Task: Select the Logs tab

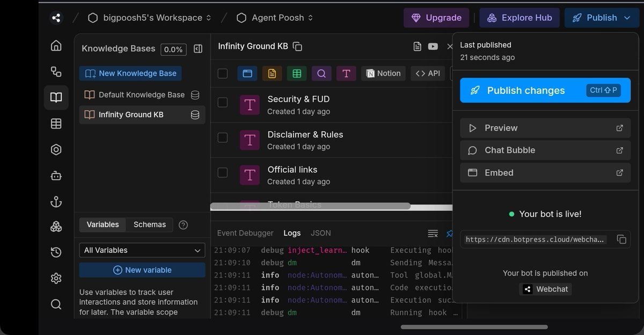Action: 292,233
